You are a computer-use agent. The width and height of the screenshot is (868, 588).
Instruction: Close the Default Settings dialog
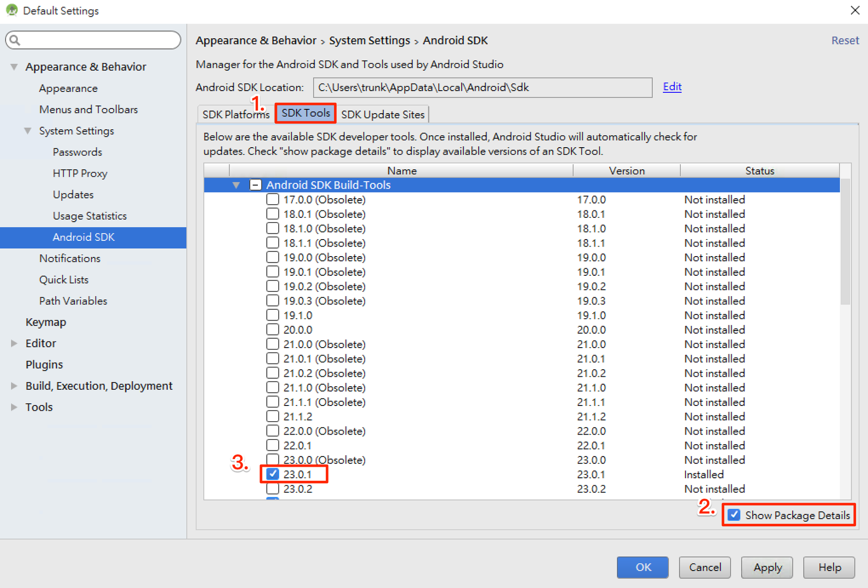(x=854, y=10)
